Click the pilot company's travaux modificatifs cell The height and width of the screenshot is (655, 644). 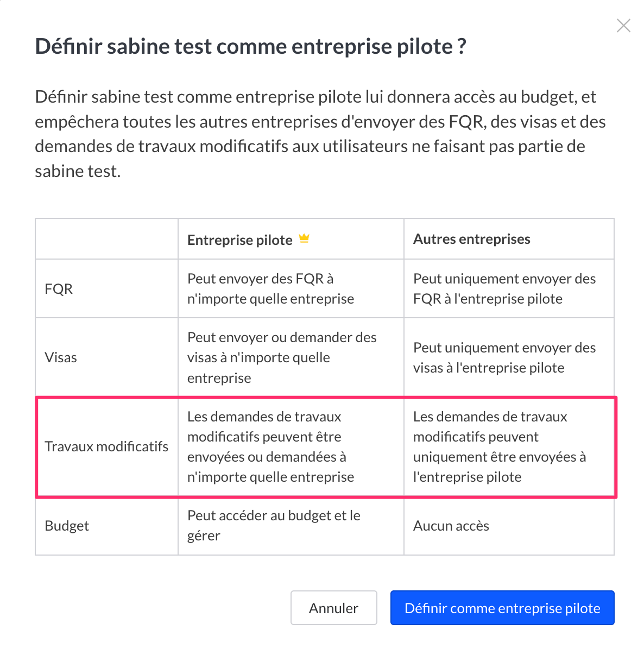tap(270, 446)
